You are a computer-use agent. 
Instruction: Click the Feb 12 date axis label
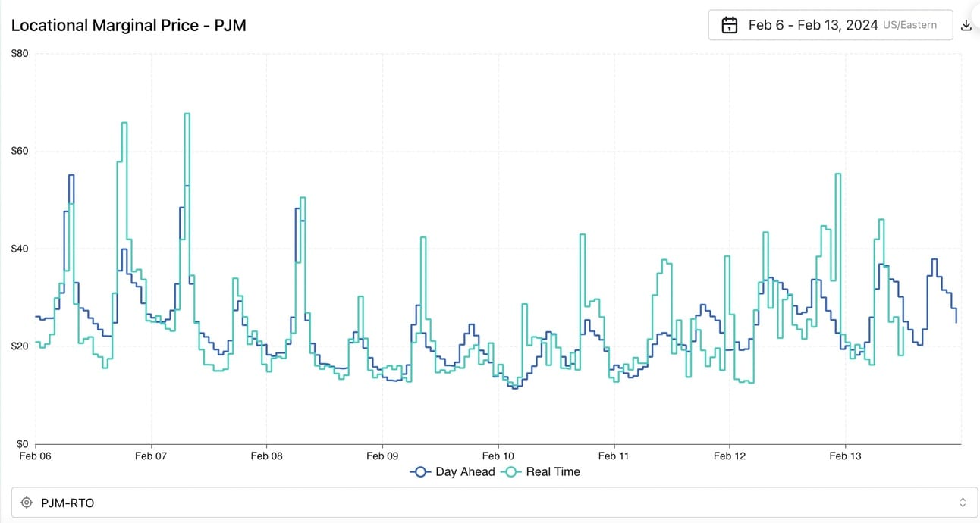point(730,456)
